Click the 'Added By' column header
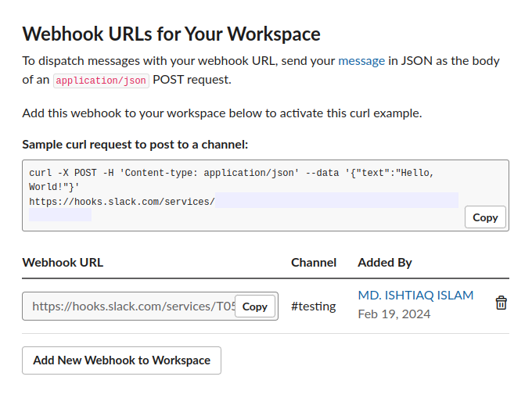The height and width of the screenshot is (398, 532). point(385,262)
